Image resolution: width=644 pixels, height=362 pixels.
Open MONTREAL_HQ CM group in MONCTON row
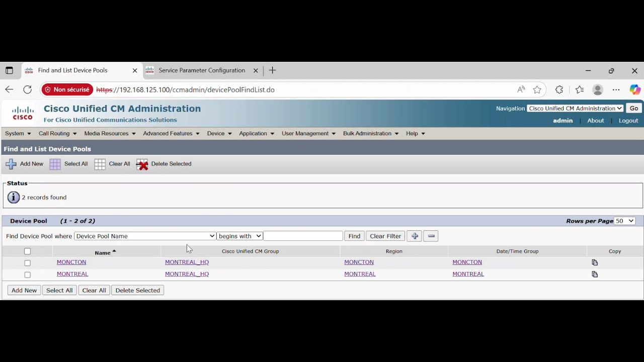point(187,262)
